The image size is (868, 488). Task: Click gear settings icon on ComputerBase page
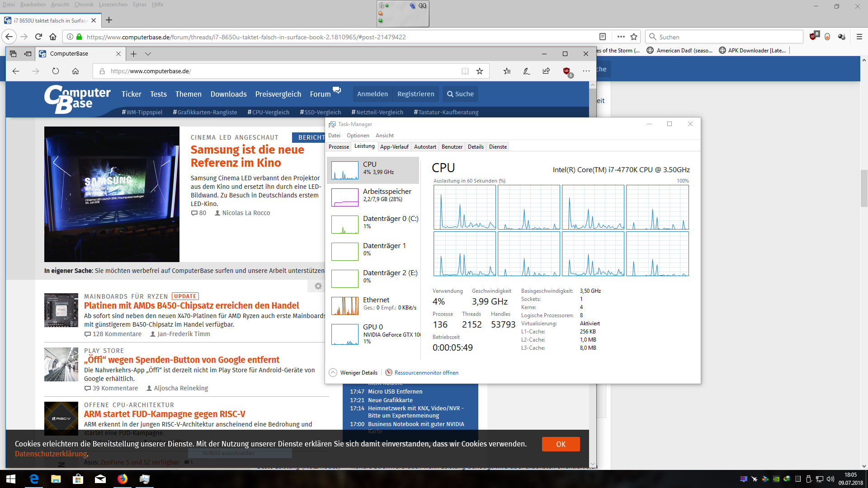coord(318,286)
